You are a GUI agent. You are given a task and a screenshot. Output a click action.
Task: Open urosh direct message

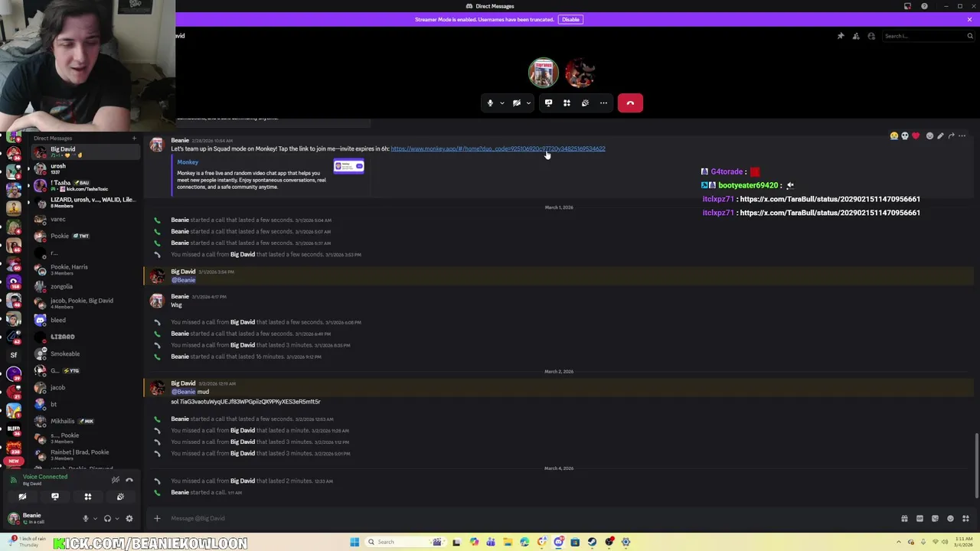84,168
